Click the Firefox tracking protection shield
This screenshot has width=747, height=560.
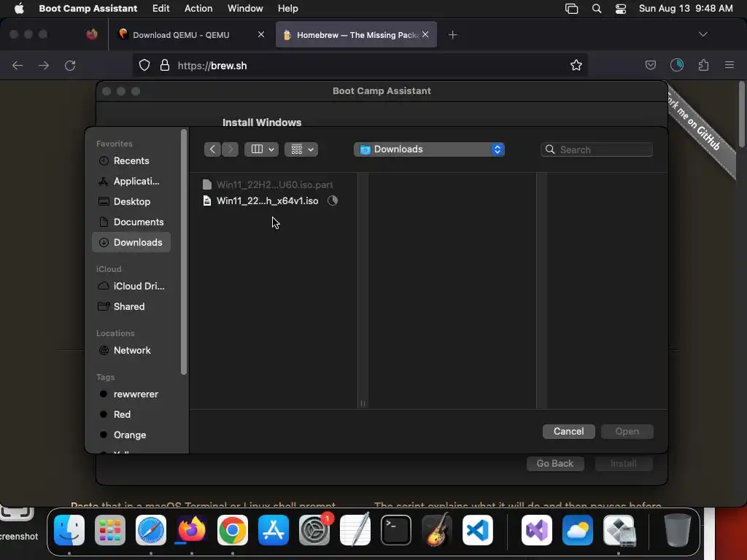pyautogui.click(x=144, y=66)
